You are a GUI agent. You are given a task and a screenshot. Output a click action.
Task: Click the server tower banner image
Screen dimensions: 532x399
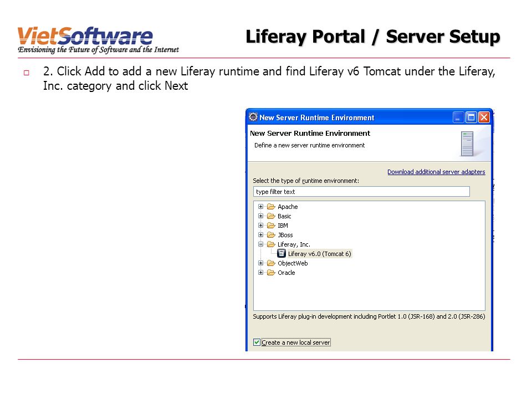pyautogui.click(x=467, y=144)
